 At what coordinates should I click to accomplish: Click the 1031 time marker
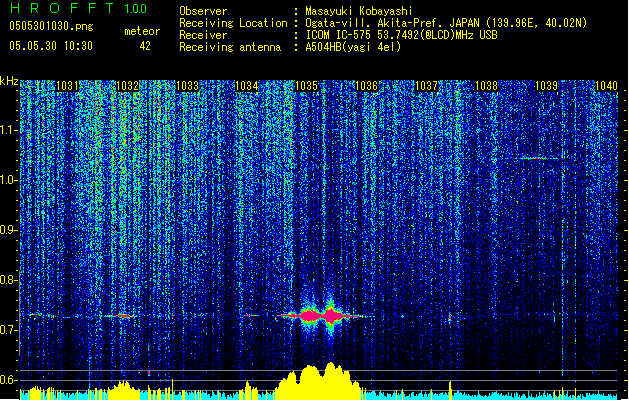point(67,86)
